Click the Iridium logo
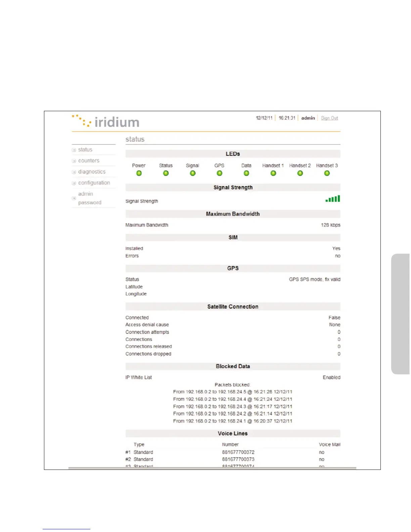 coord(105,121)
